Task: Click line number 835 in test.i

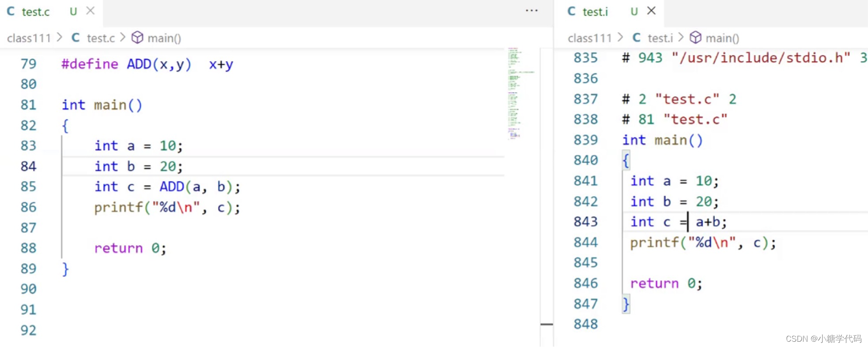Action: [x=585, y=58]
